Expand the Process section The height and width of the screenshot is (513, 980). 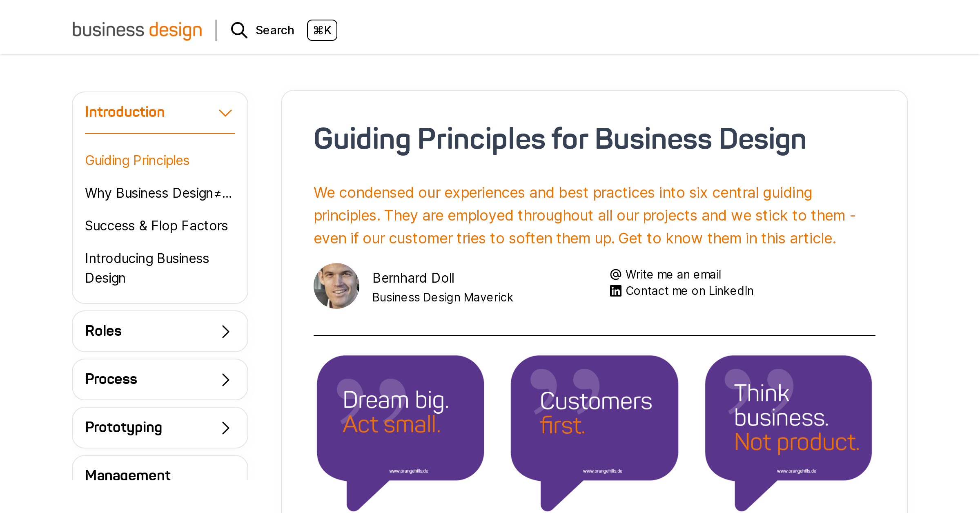pos(160,379)
